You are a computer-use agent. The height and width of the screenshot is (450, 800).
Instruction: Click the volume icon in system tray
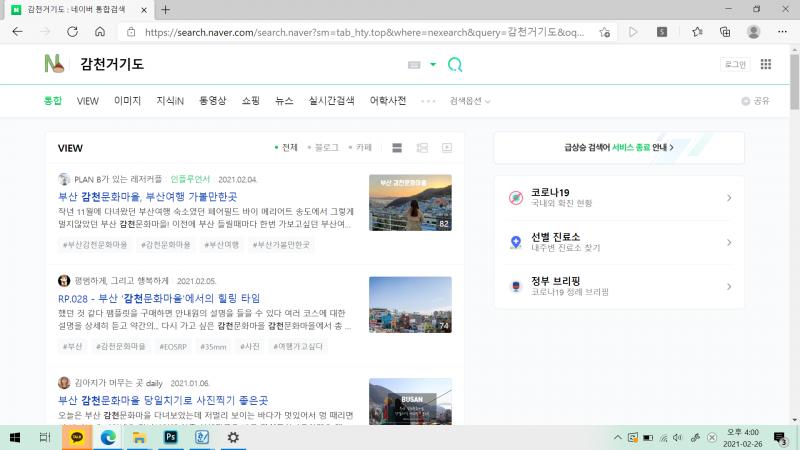tap(677, 437)
